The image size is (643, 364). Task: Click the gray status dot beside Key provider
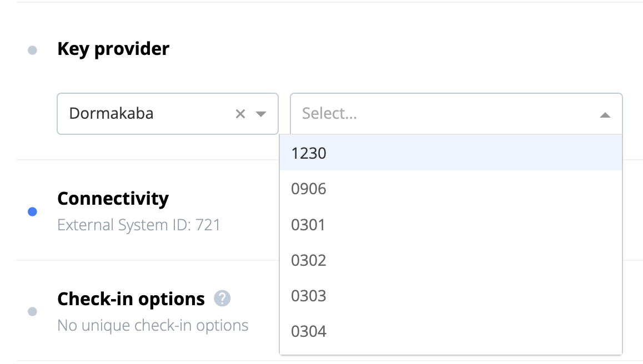32,50
